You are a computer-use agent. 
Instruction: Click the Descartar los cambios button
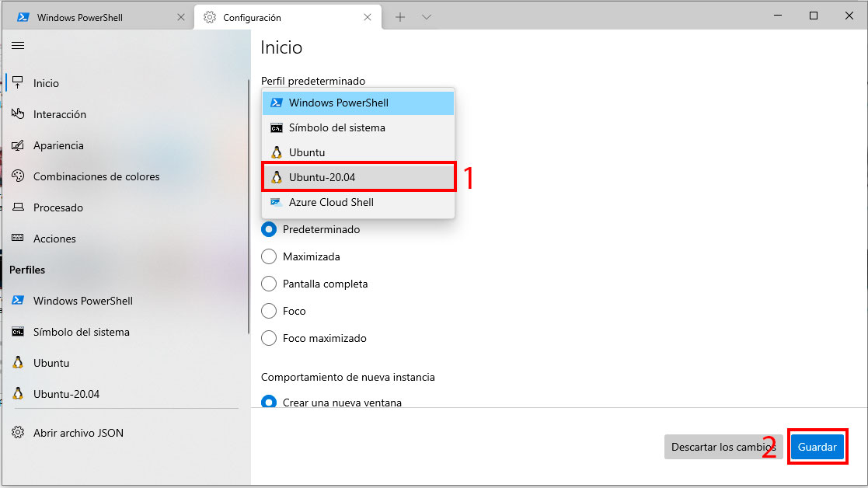[723, 447]
